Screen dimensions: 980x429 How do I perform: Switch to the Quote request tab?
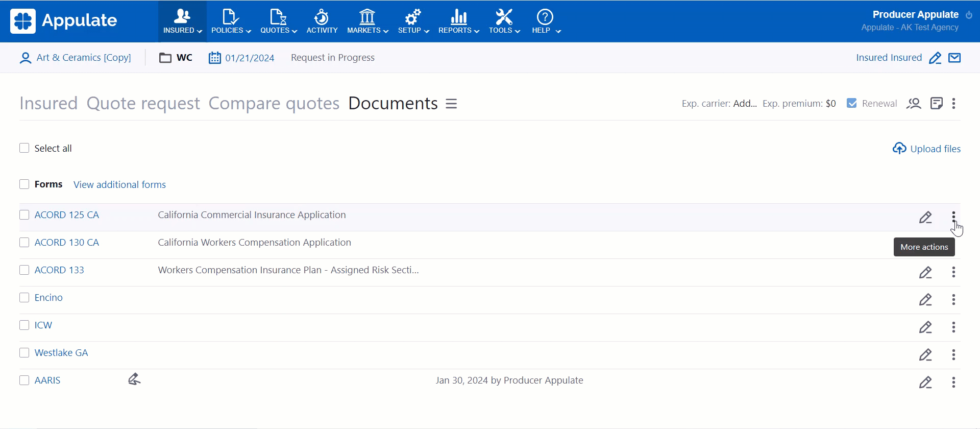[x=143, y=104]
